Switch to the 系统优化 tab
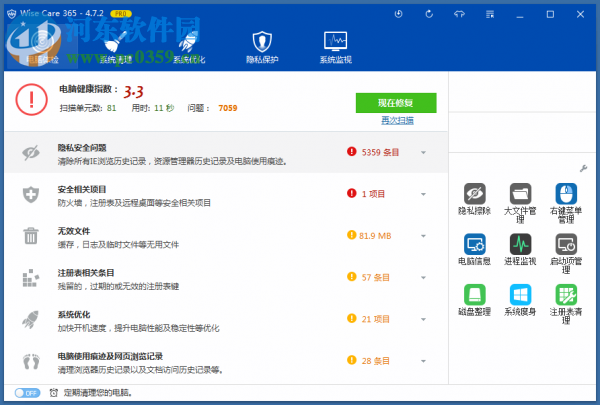Viewport: 600px width, 405px height. [189, 47]
